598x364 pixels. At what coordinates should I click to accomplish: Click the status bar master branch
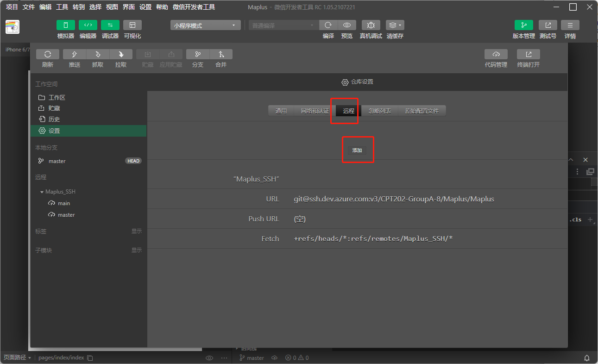click(252, 358)
